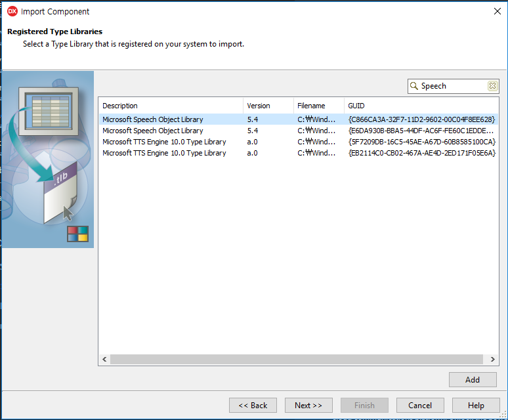Click the DX icon in title bar
Image resolution: width=508 pixels, height=420 pixels.
tap(12, 11)
